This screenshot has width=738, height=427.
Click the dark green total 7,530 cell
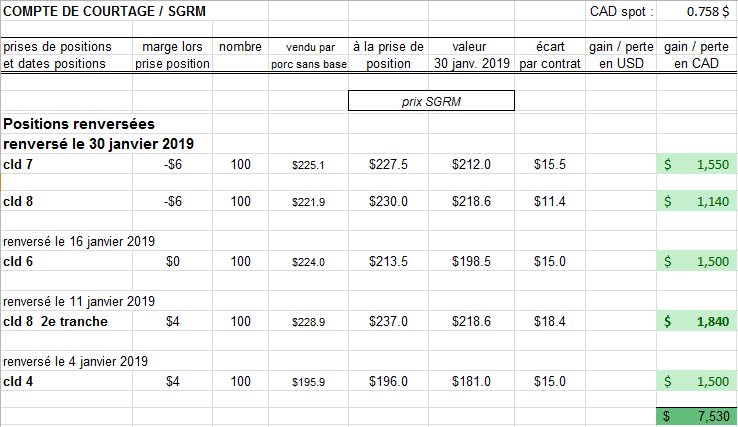pyautogui.click(x=696, y=415)
